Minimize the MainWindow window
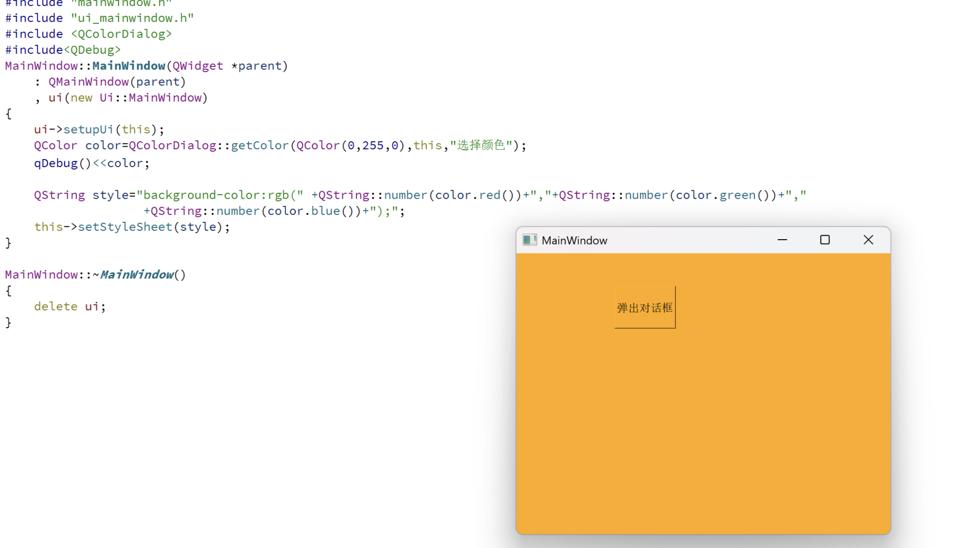Image resolution: width=980 pixels, height=548 pixels. pyautogui.click(x=782, y=240)
